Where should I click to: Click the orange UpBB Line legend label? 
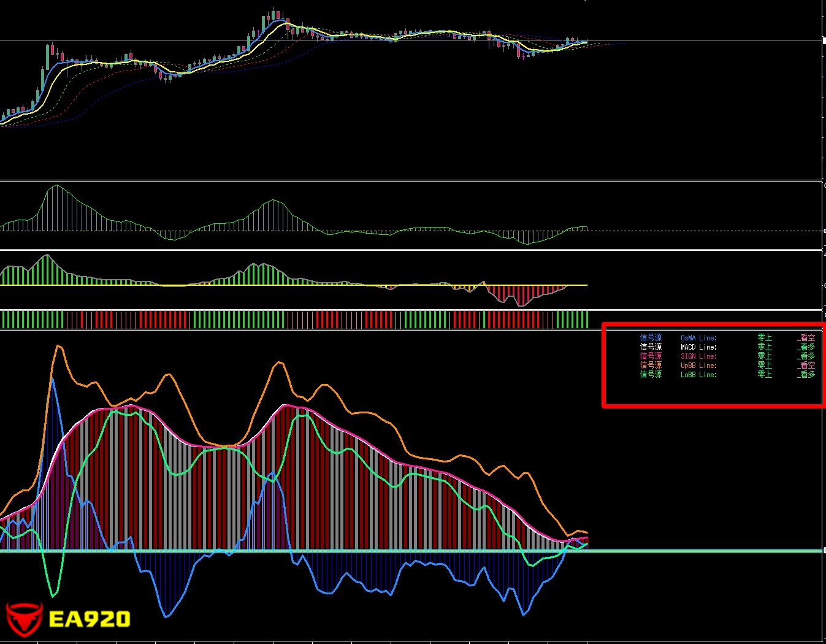698,366
